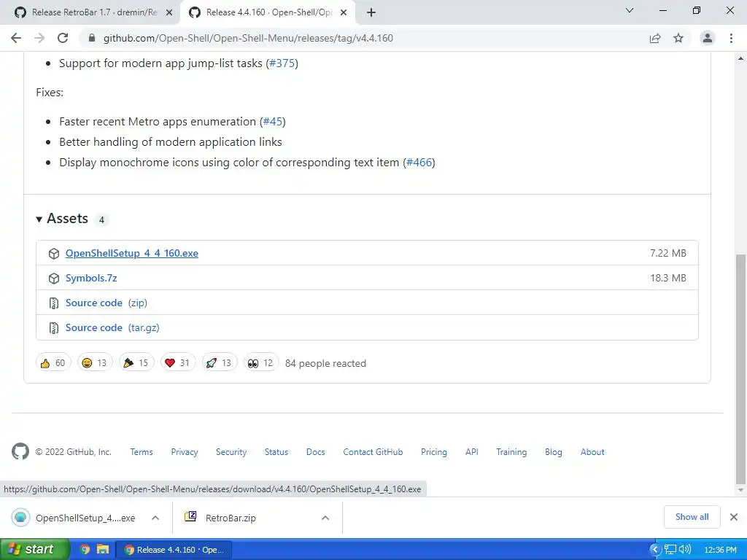Open the Chrome profile icon

[x=708, y=38]
